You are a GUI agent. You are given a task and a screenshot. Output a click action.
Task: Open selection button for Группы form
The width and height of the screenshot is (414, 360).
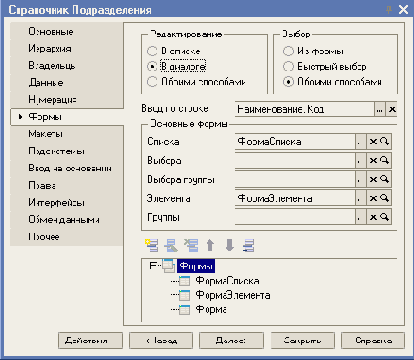coord(360,217)
